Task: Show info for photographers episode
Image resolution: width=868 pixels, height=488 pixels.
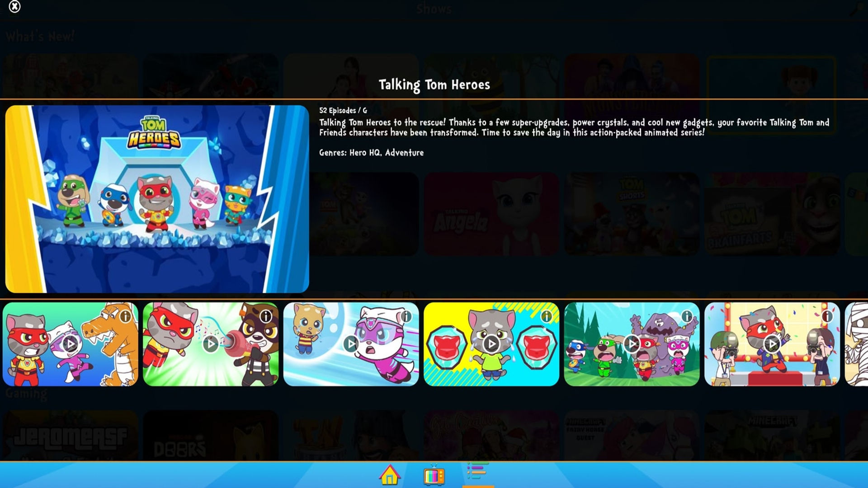Action: (x=827, y=316)
